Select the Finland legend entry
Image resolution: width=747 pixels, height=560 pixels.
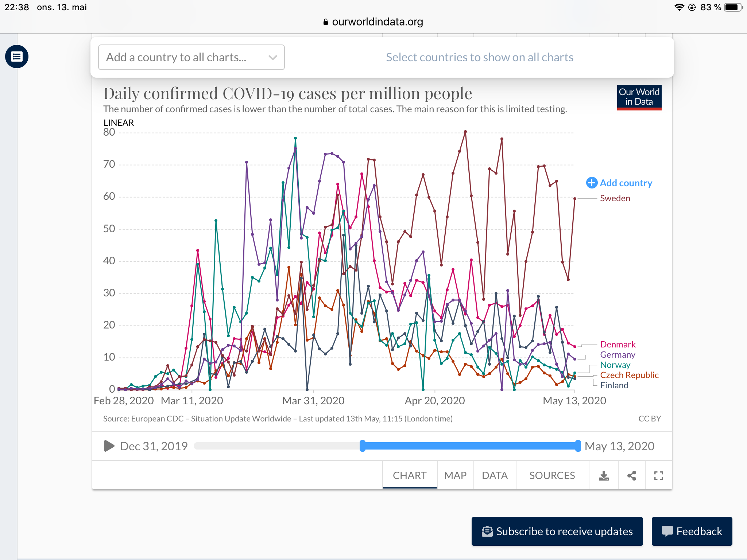point(614,385)
